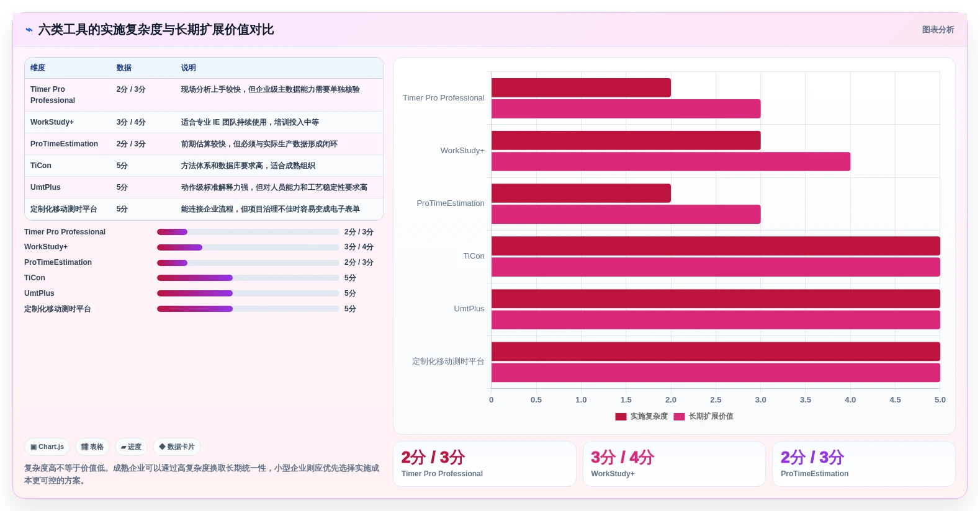This screenshot has width=980, height=511.
Task: Select the 进度 chip
Action: pos(131,447)
